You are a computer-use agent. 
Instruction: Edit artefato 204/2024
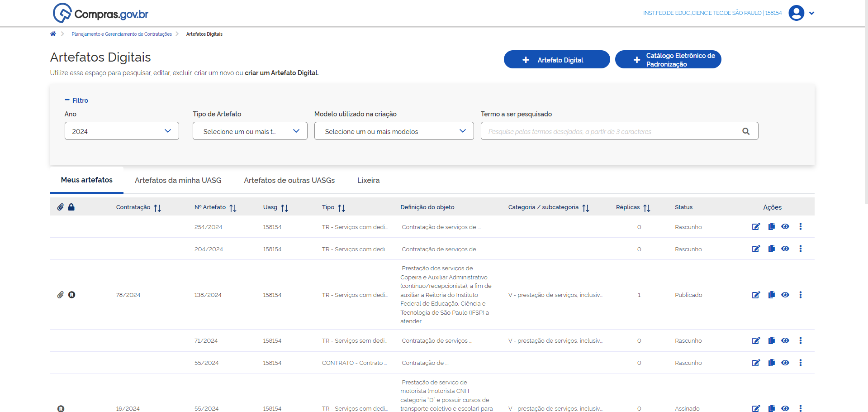click(756, 249)
